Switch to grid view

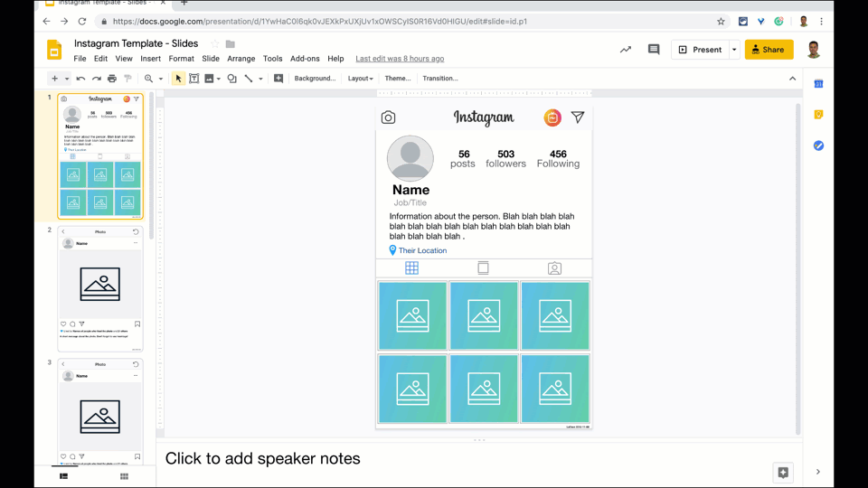point(124,476)
